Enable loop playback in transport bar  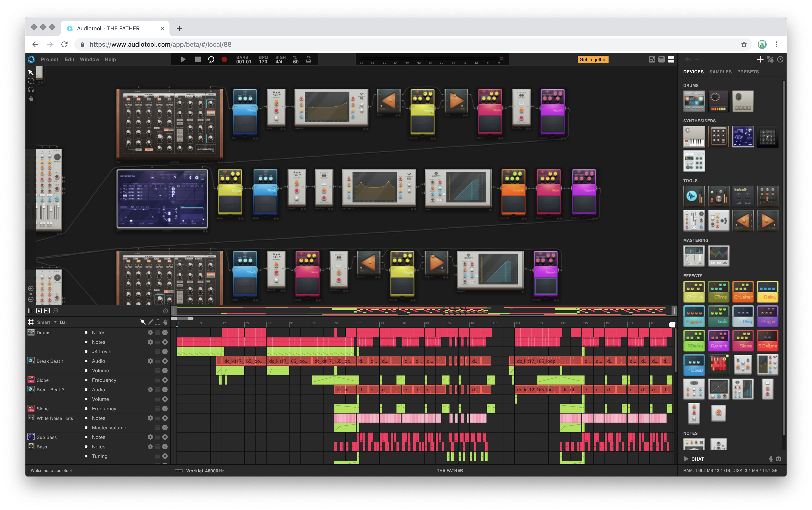click(x=211, y=60)
